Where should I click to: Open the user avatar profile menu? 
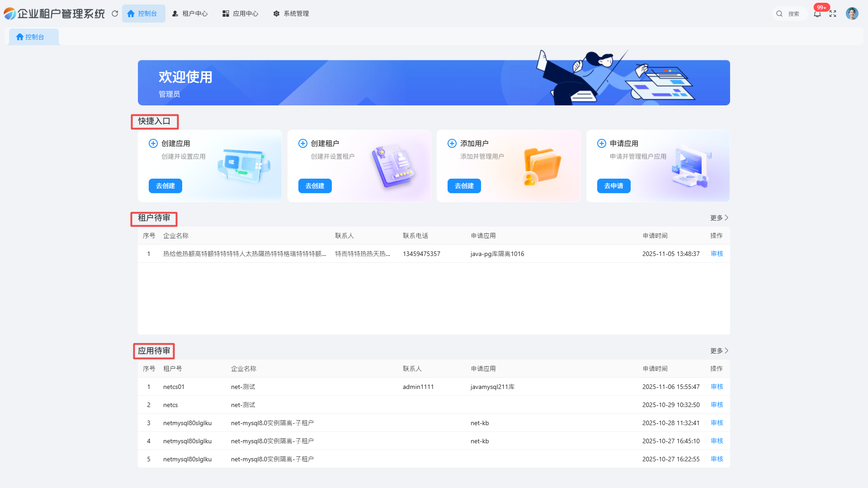point(852,14)
